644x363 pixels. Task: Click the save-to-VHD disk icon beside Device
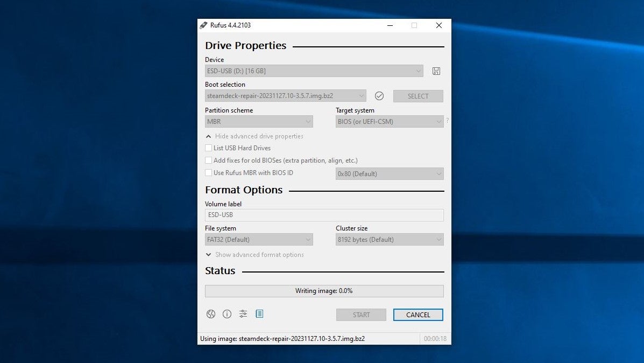tap(436, 71)
